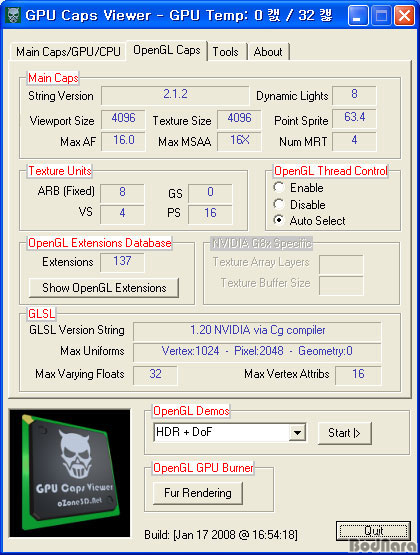Open the HDR + DoF demo combo box
Viewport: 420px width, 555px height.
(230, 433)
